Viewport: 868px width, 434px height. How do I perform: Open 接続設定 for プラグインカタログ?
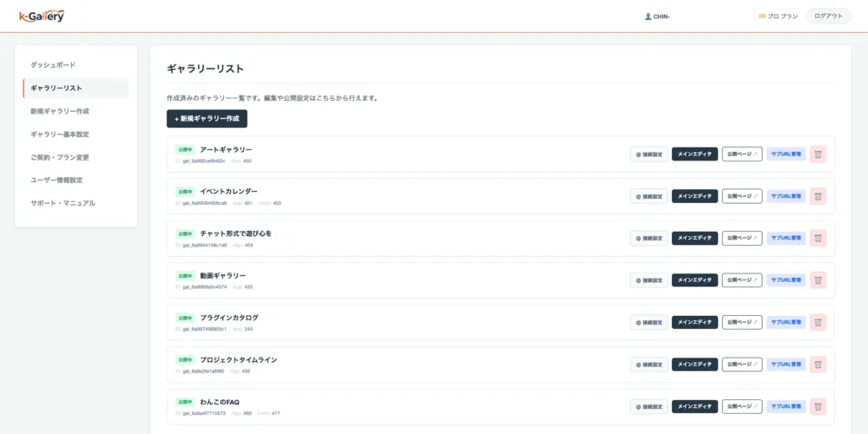[648, 322]
